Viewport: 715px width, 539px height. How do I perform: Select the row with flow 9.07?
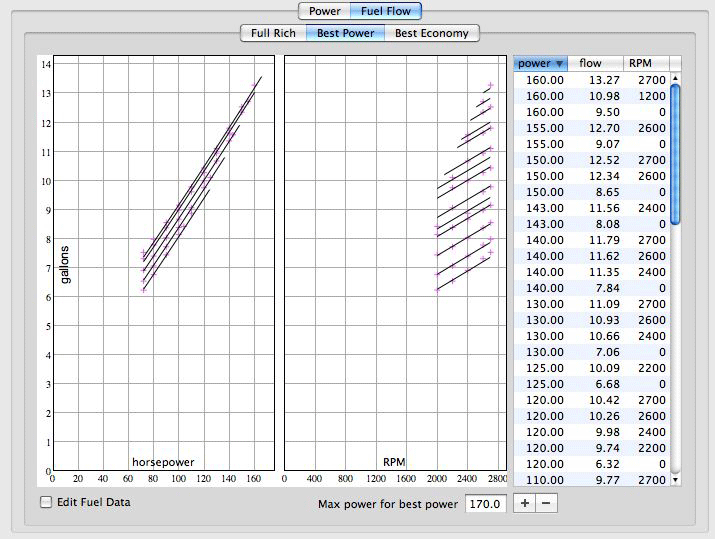click(x=592, y=144)
